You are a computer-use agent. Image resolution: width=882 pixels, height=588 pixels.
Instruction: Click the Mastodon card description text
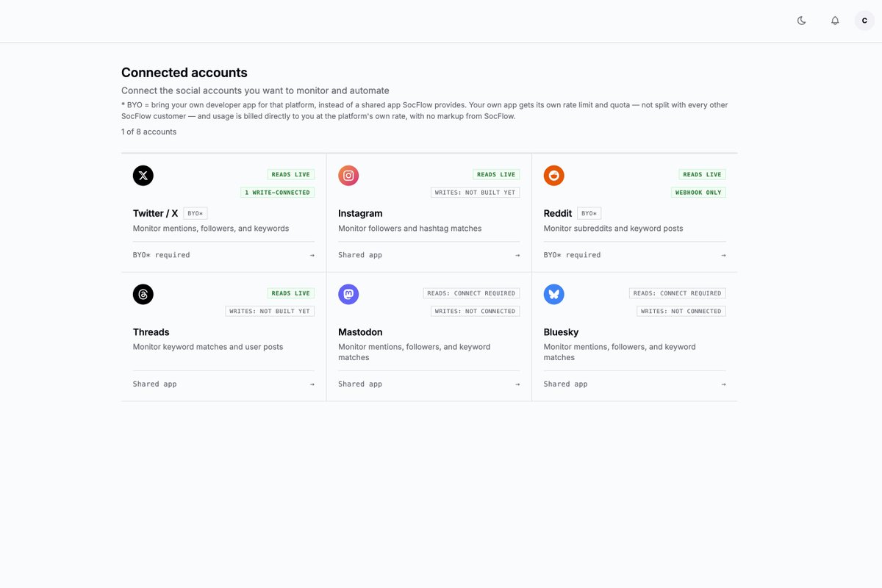click(x=415, y=352)
